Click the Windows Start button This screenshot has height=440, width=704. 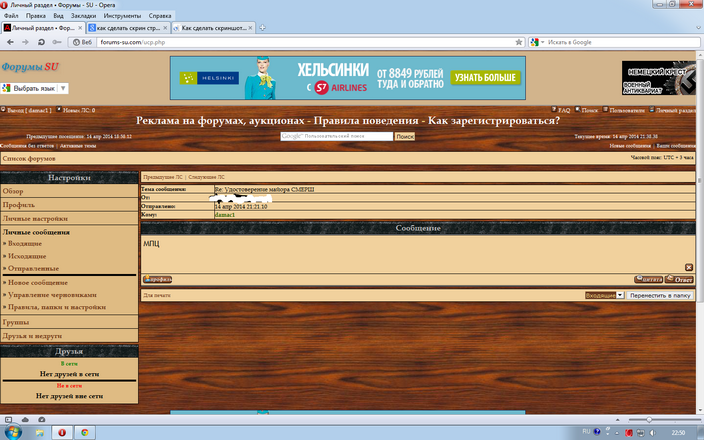click(13, 432)
